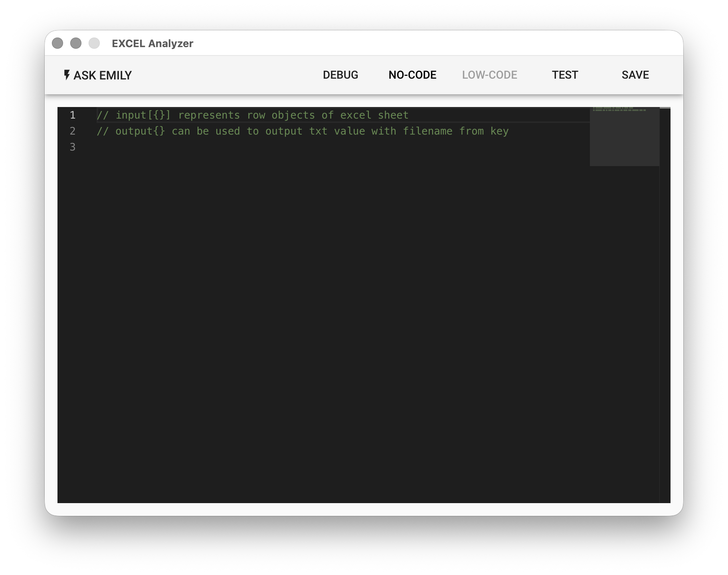Click the word "represents" in line 1
Screen dimensions: 728x575
pos(209,115)
